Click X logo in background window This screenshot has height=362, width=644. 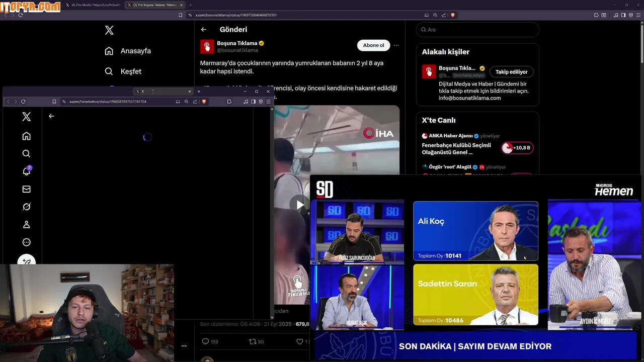109,30
